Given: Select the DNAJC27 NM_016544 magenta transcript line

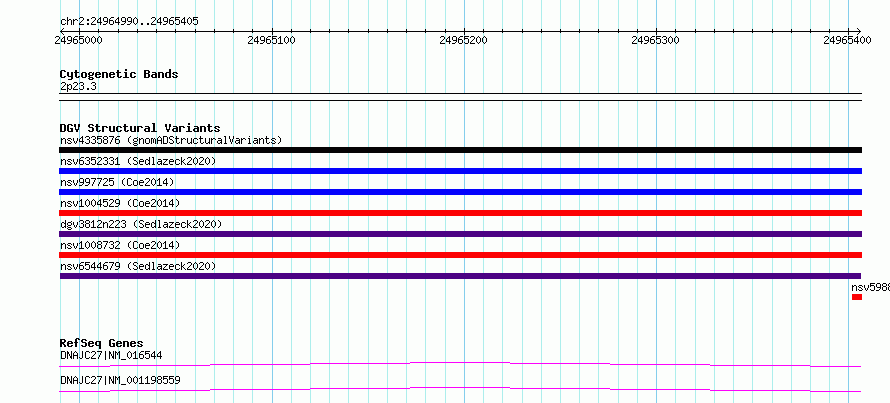Looking at the screenshot, I should [460, 364].
